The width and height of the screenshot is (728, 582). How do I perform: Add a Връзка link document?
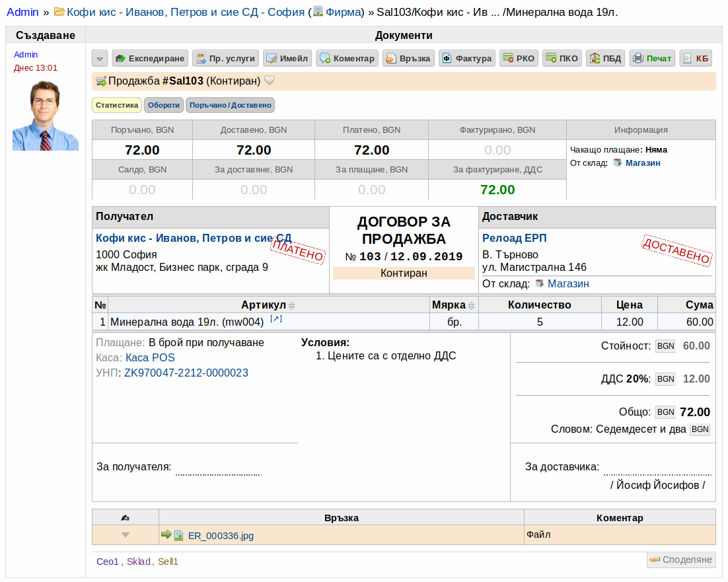pyautogui.click(x=408, y=59)
